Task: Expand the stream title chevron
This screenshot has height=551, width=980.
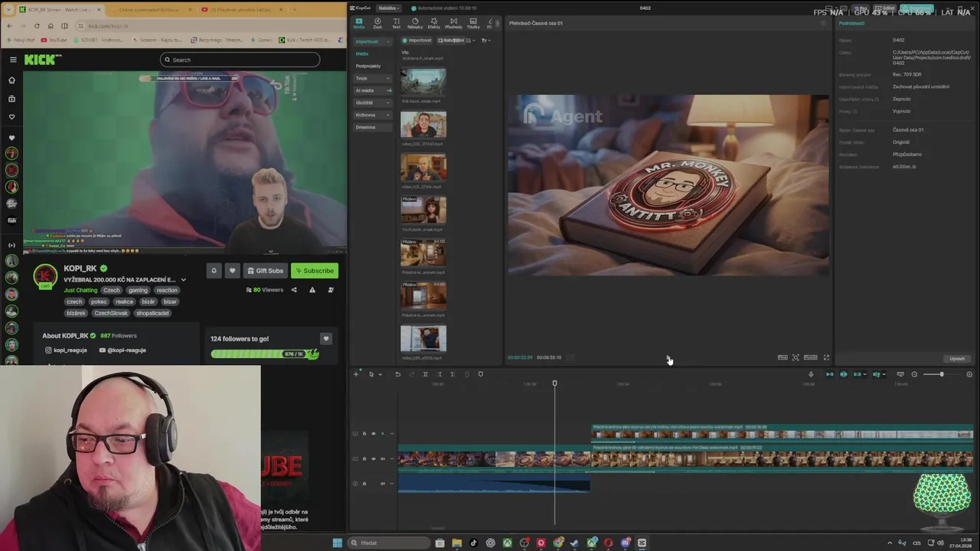Action: pyautogui.click(x=183, y=280)
